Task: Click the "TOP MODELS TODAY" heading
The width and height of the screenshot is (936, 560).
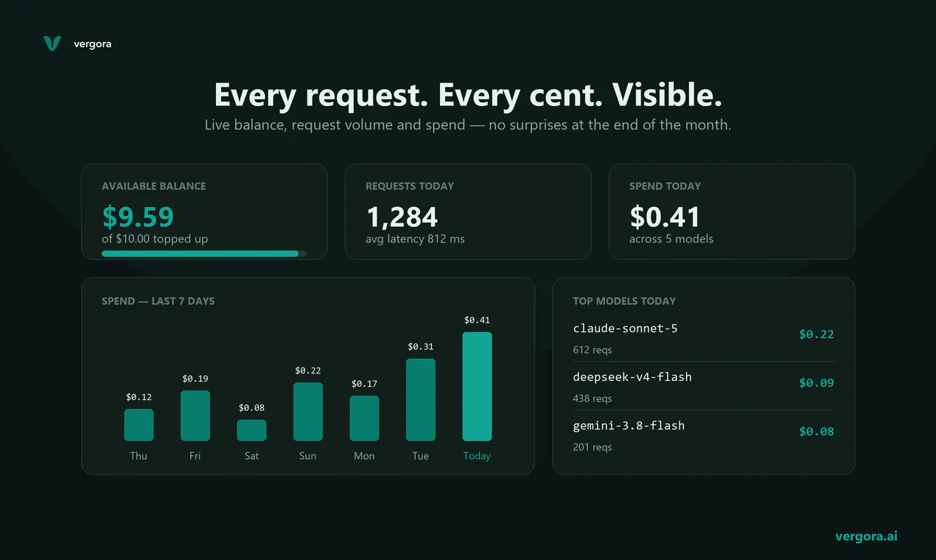Action: pyautogui.click(x=624, y=301)
